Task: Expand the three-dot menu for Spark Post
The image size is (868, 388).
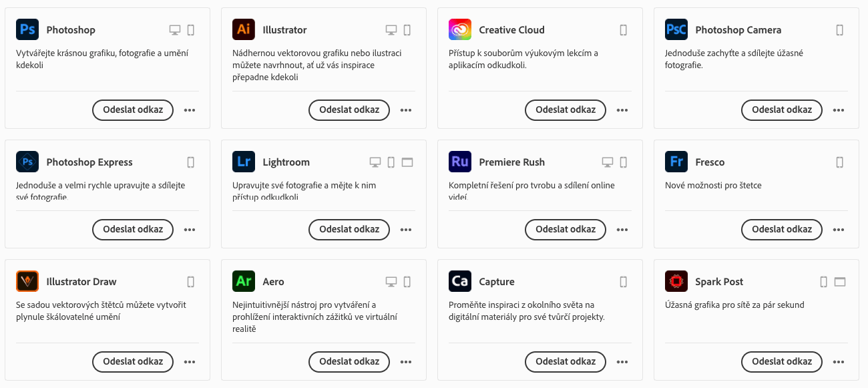Action: tap(839, 362)
